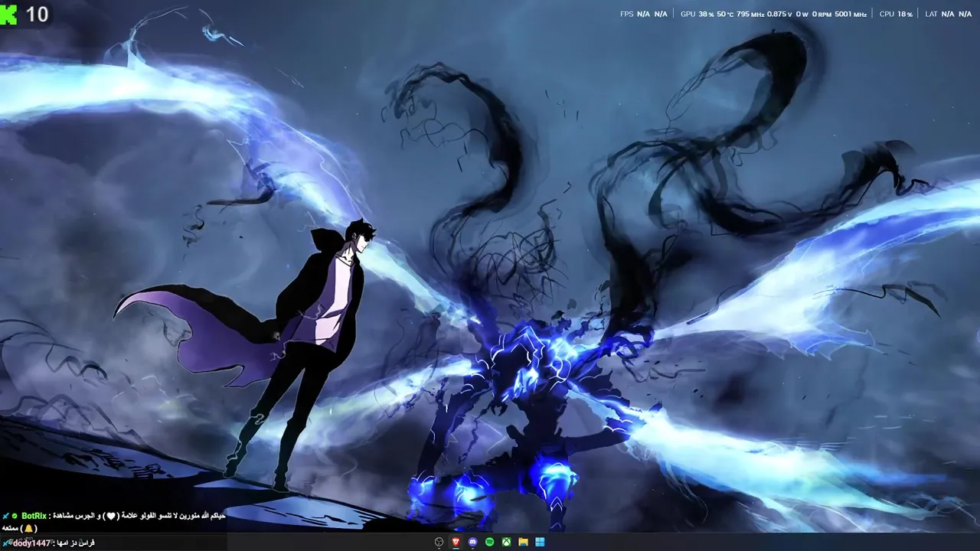Viewport: 980px width, 551px height.
Task: Launch Spotify from the taskbar
Action: (x=489, y=542)
